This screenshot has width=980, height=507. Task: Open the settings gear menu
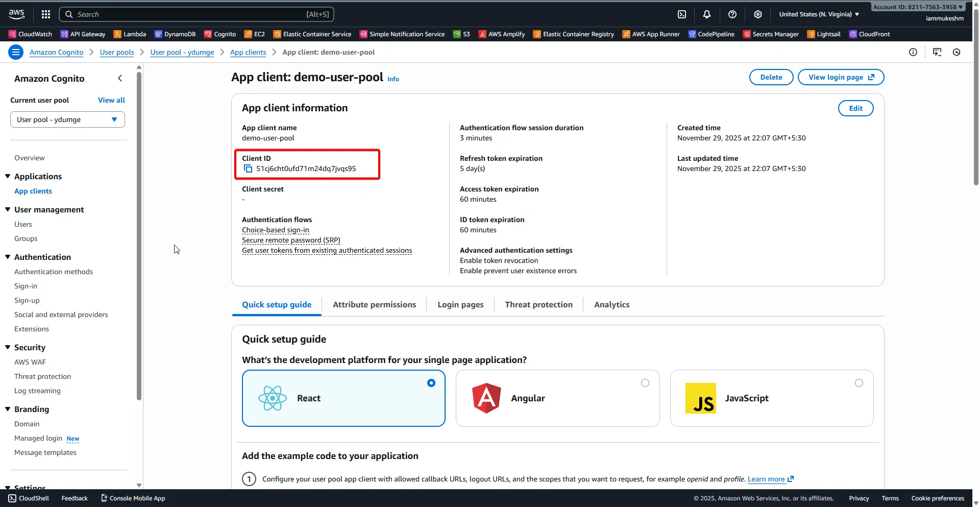tap(757, 14)
